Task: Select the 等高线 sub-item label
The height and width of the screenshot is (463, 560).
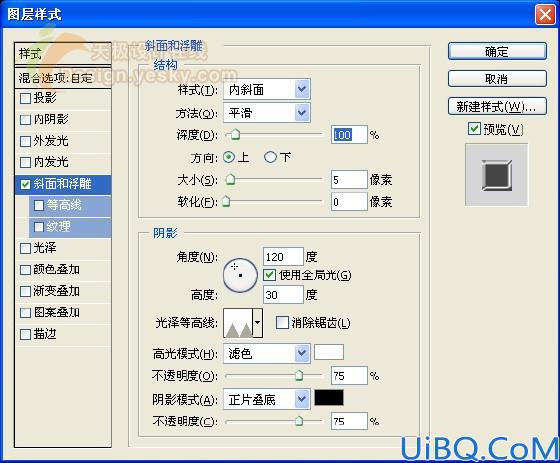Action: (64, 205)
